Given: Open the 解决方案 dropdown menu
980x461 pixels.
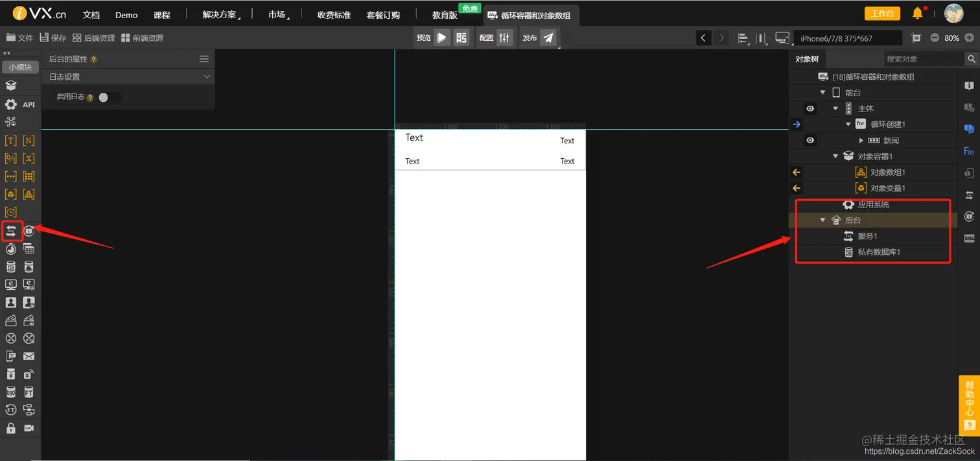Looking at the screenshot, I should point(222,14).
